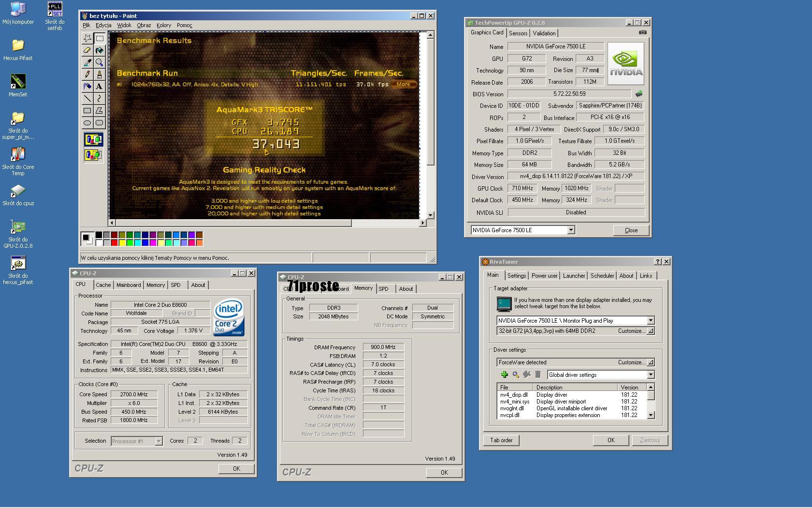
Task: Click OK in the CPU-Z Memory window
Action: pyautogui.click(x=444, y=473)
